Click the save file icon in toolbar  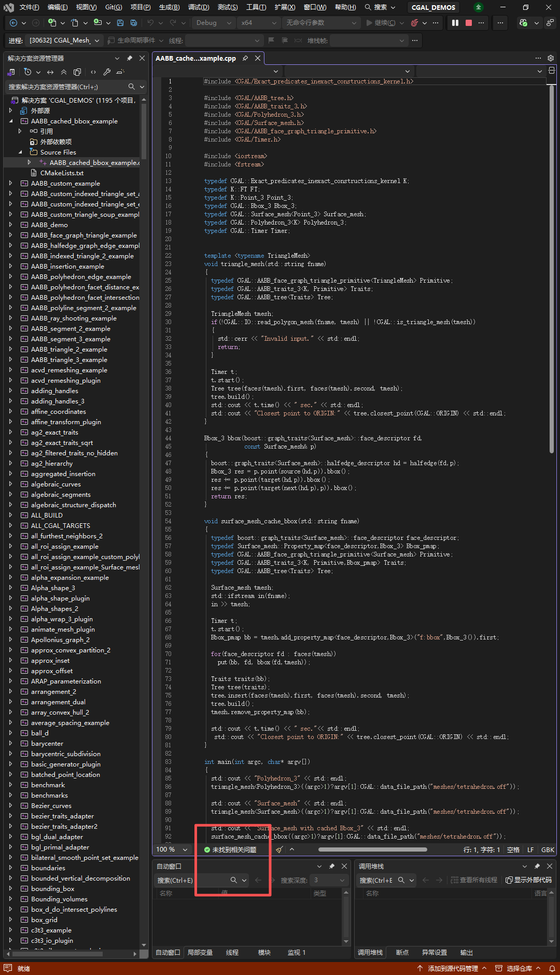coord(120,23)
